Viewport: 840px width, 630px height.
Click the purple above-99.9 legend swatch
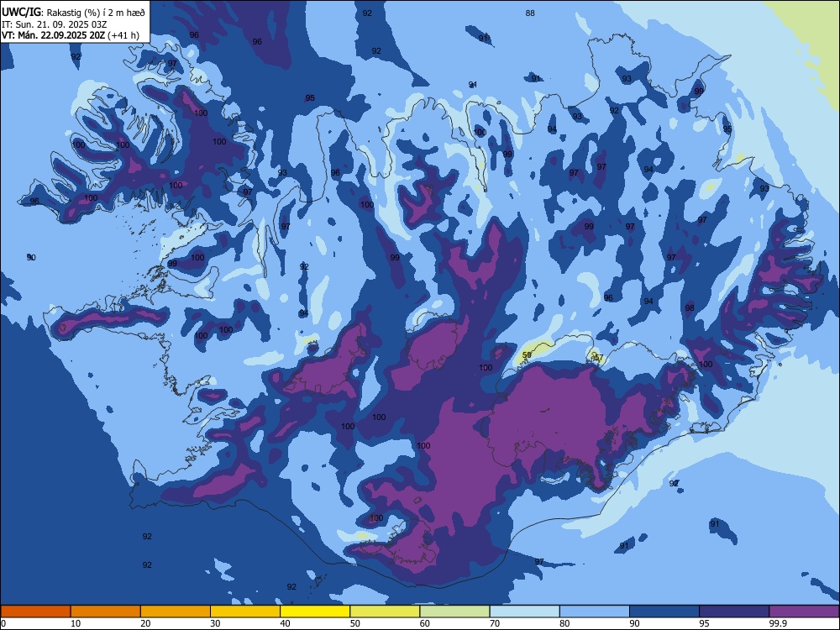tap(804, 612)
